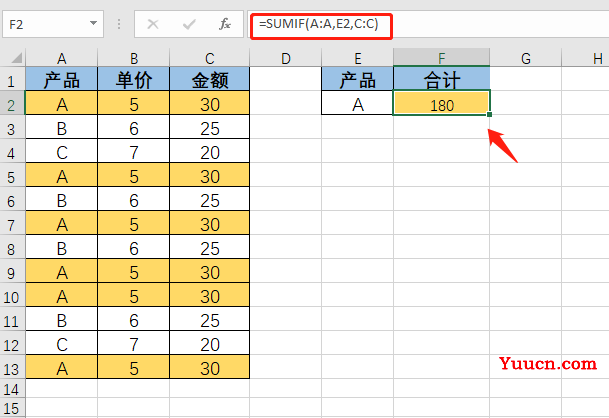
Task: Select column D header
Action: pos(285,58)
